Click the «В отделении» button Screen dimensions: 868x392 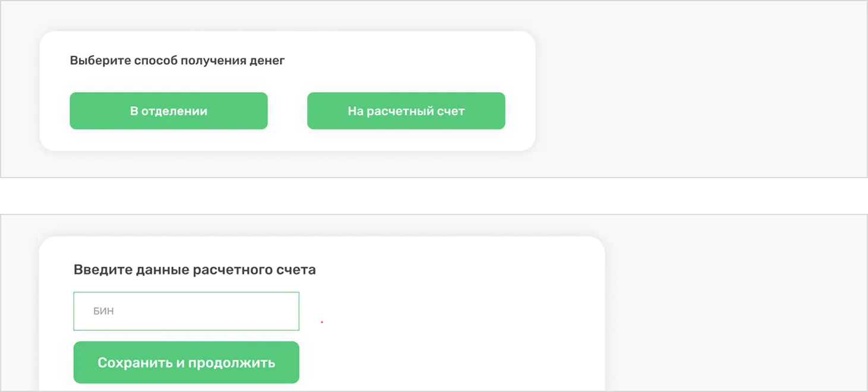coord(168,111)
